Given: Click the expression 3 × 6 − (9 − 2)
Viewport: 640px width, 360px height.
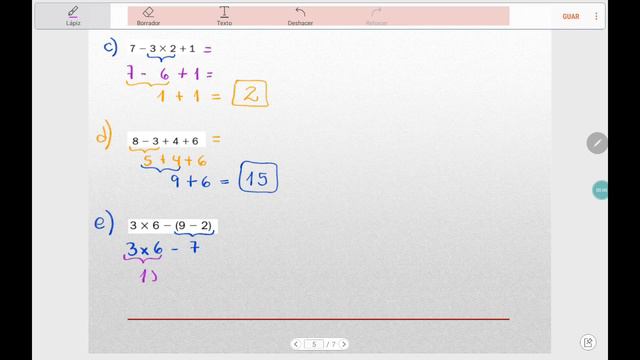Looking at the screenshot, I should point(172,225).
